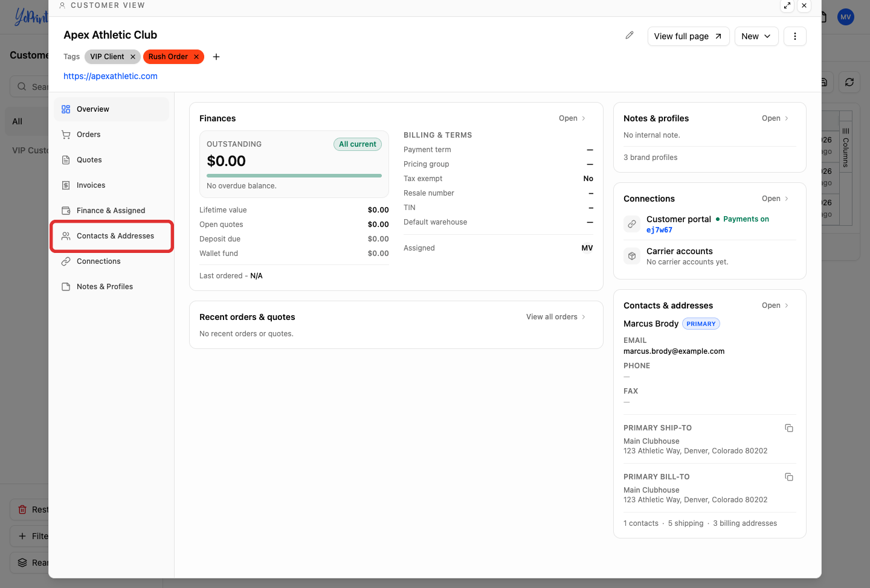Open the Notes & profiles card

775,118
